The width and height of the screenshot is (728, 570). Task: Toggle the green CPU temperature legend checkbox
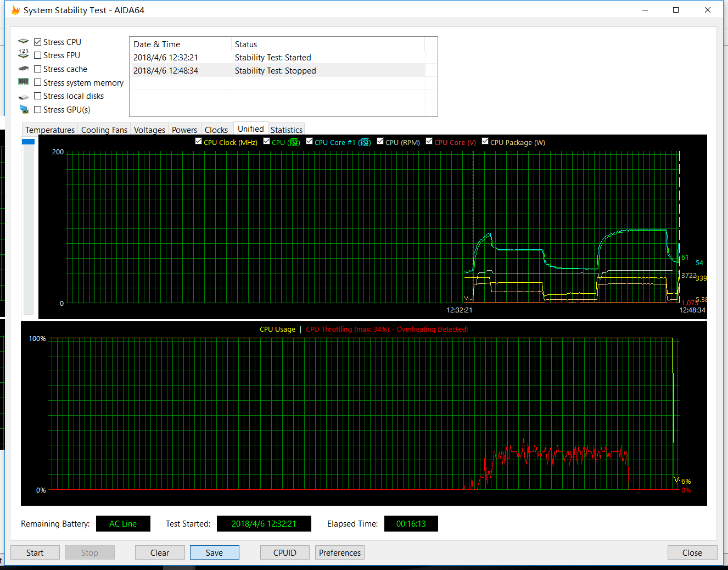pyautogui.click(x=266, y=141)
